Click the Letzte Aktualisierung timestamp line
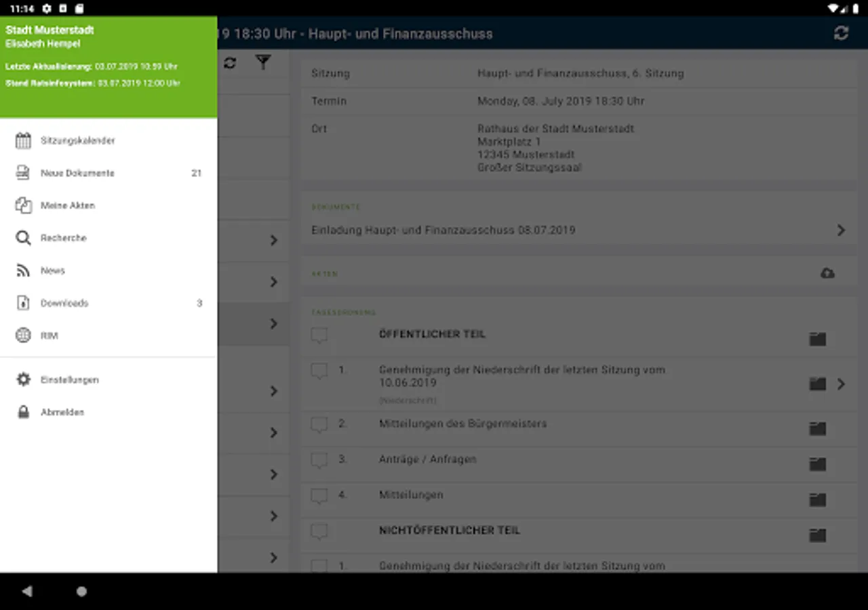The image size is (868, 610). (x=92, y=66)
